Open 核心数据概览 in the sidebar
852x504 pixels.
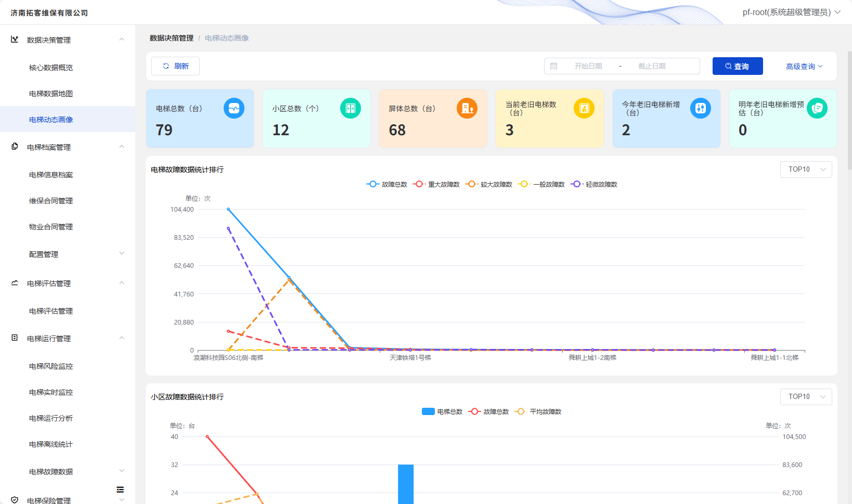click(x=51, y=68)
